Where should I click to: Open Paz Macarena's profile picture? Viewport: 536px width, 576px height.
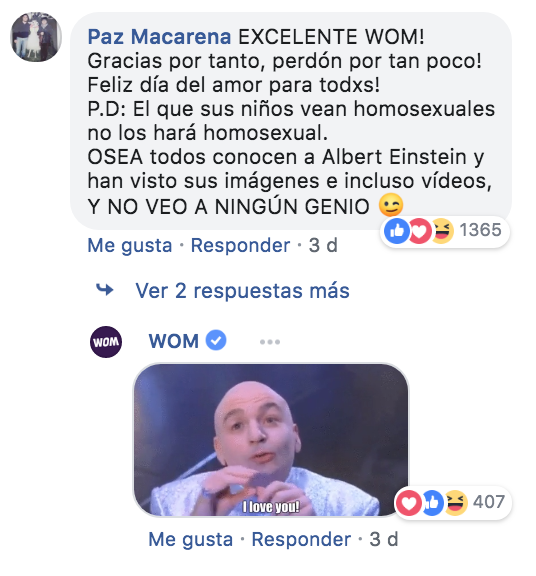pyautogui.click(x=36, y=37)
